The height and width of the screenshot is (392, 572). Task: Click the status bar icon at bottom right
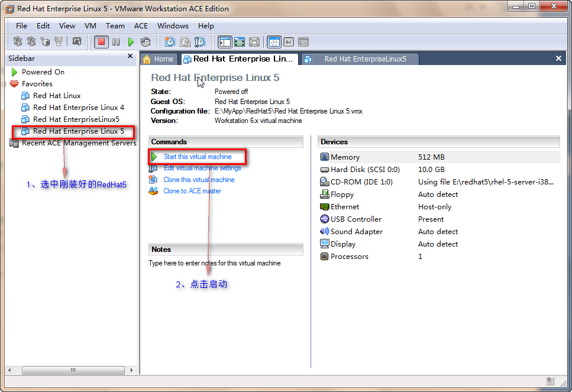click(x=550, y=381)
